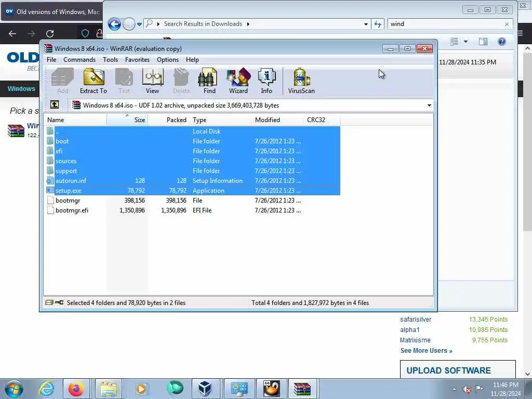Click Explorer window back arrow button
The height and width of the screenshot is (399, 532).
[x=114, y=24]
